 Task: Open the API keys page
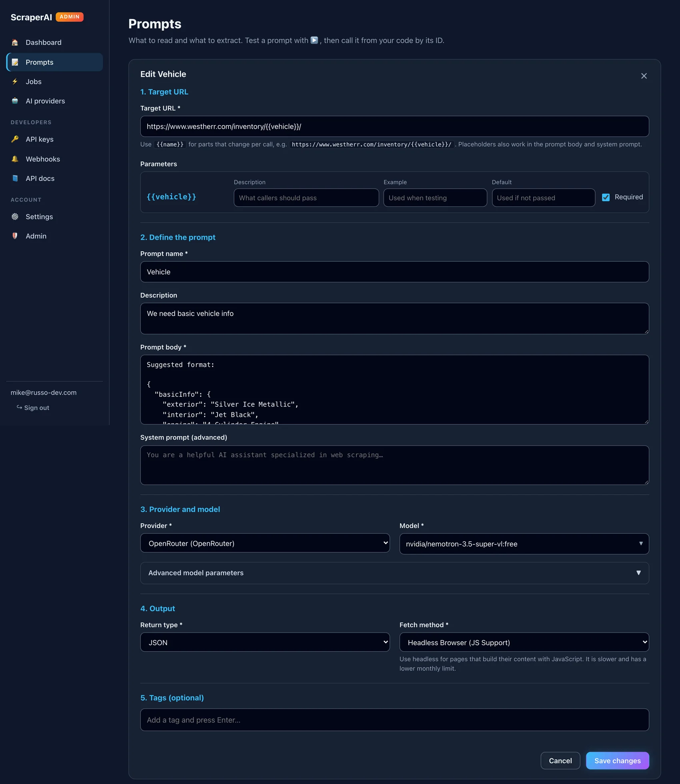coord(54,139)
